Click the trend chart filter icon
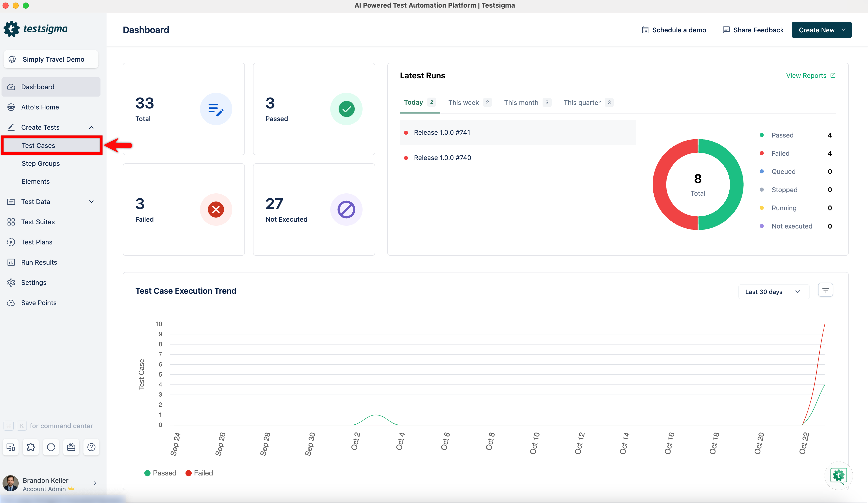This screenshot has height=503, width=868. 825,290
